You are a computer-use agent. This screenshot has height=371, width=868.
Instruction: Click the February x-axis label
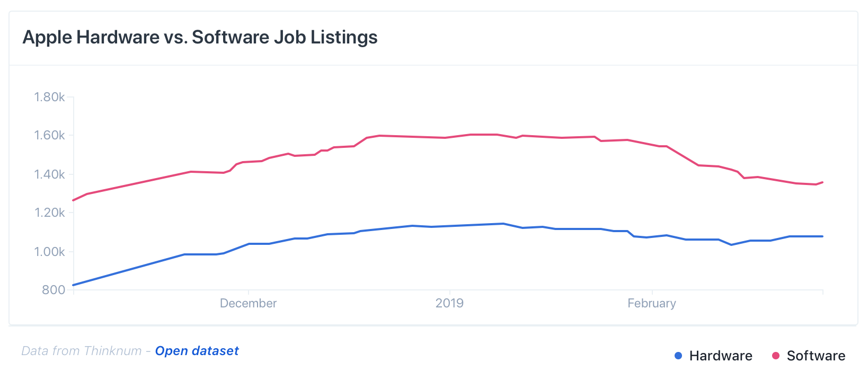coord(651,303)
